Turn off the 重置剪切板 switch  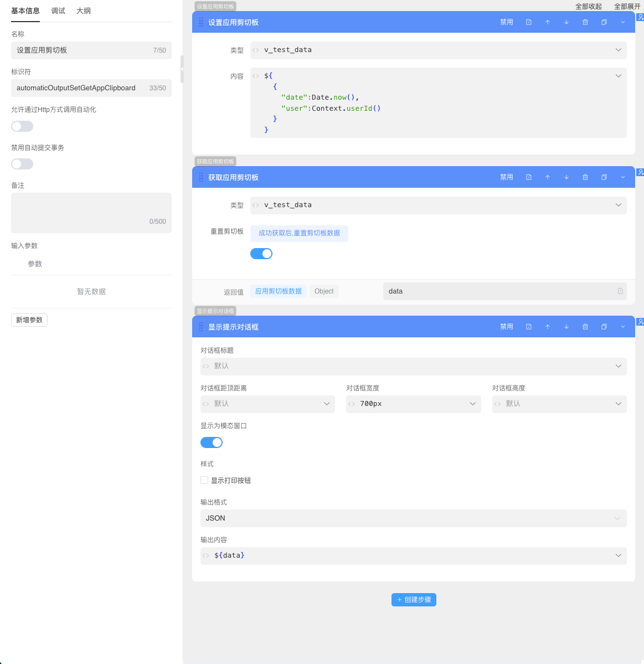click(x=261, y=254)
